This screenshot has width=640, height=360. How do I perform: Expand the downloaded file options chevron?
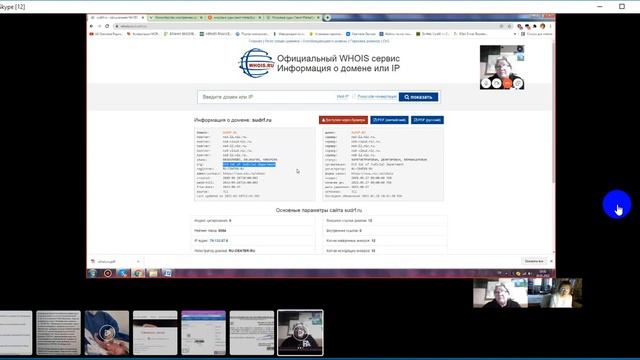pyautogui.click(x=138, y=261)
